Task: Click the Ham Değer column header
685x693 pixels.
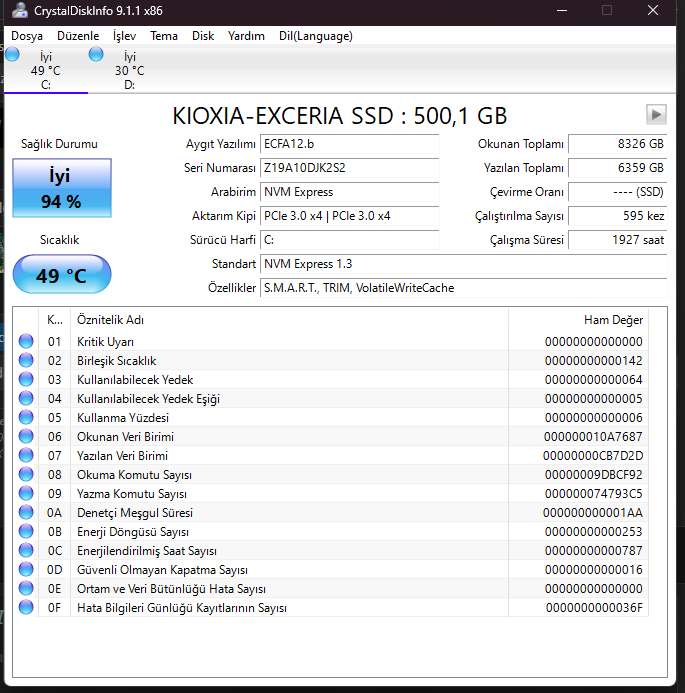Action: (578, 320)
